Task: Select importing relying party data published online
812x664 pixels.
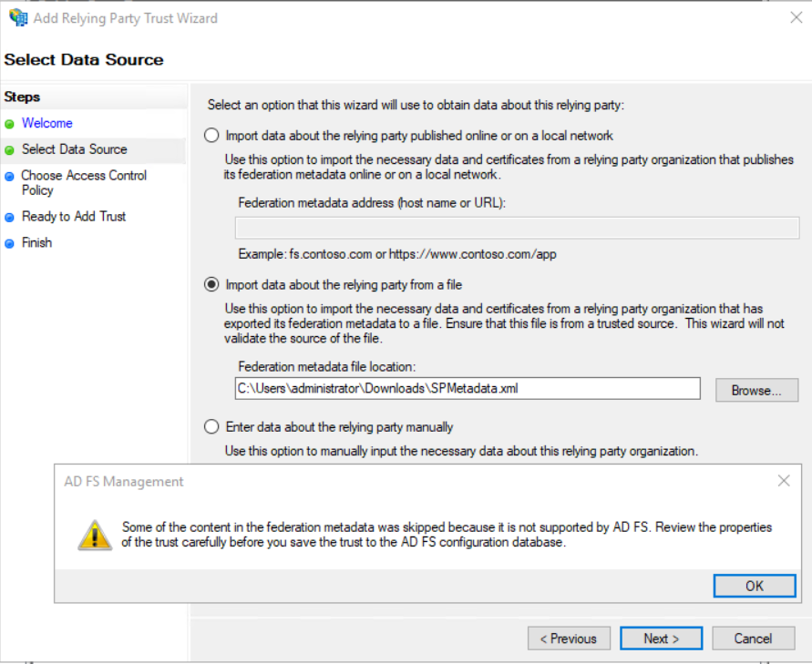Action: pyautogui.click(x=211, y=134)
